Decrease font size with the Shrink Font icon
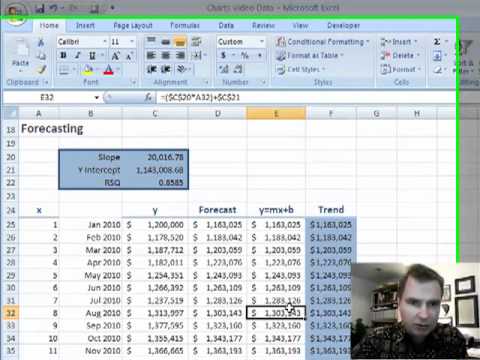The image size is (480, 360). pyautogui.click(x=129, y=56)
